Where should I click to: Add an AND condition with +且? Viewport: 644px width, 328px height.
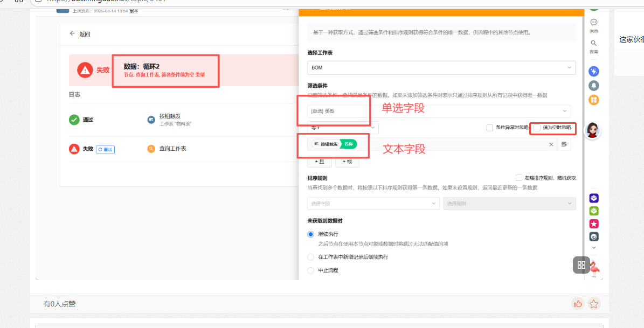coord(319,162)
